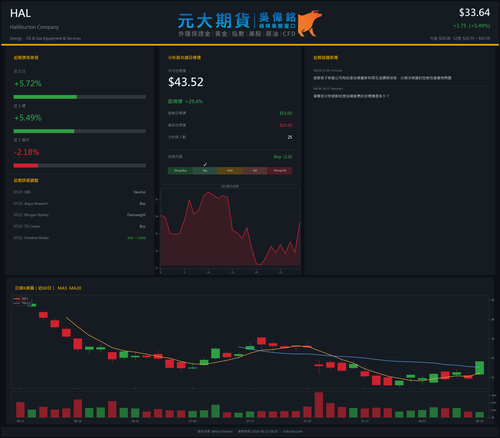Click the last green candlestick on the chart
The width and height of the screenshot is (500, 438).
(x=479, y=368)
